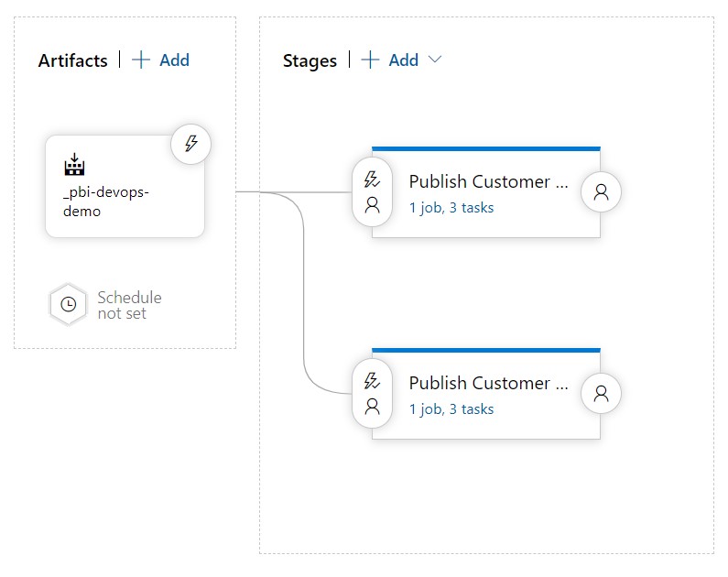Click the Add link in Artifacts

pyautogui.click(x=174, y=60)
